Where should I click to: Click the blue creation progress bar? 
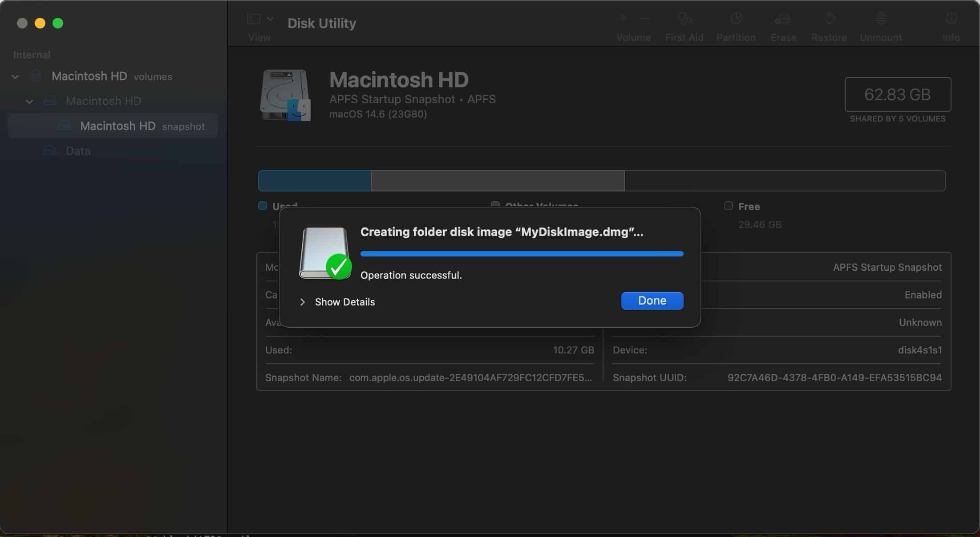click(x=522, y=254)
